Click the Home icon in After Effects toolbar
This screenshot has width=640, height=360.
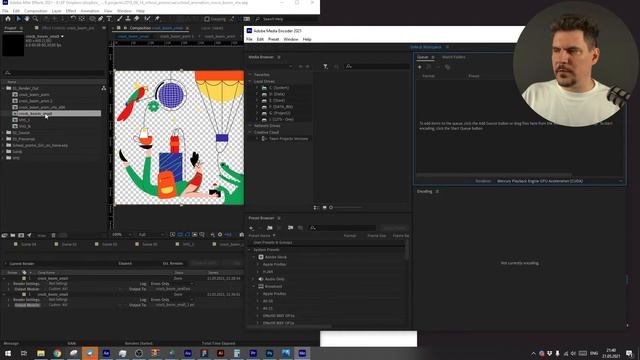pos(8,19)
